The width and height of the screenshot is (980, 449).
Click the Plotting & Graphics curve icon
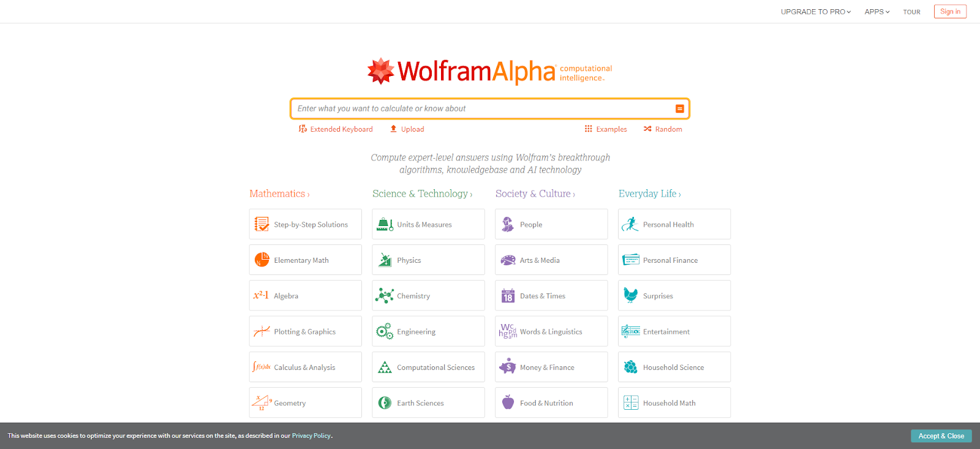pos(262,331)
